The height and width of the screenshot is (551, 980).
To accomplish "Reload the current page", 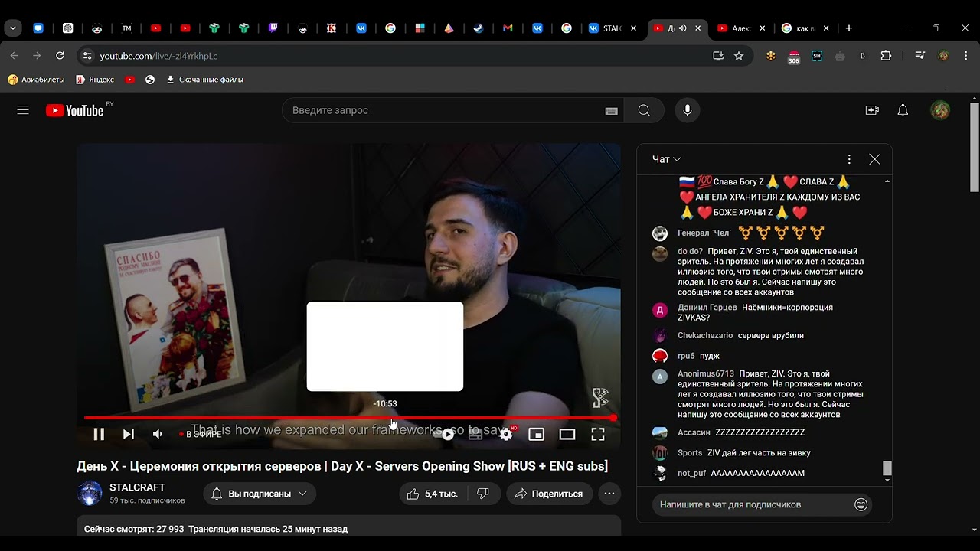I will point(60,56).
